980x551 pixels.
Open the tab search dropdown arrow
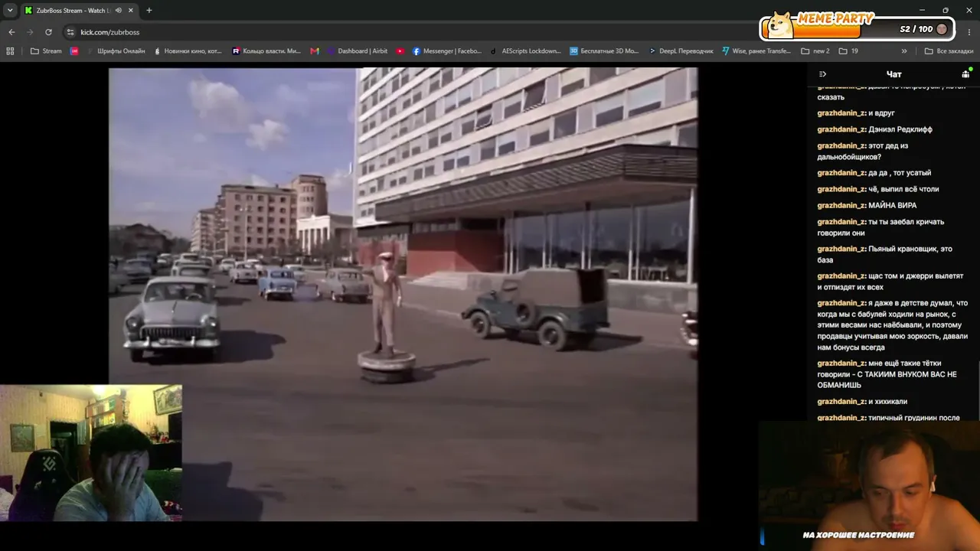pyautogui.click(x=10, y=11)
